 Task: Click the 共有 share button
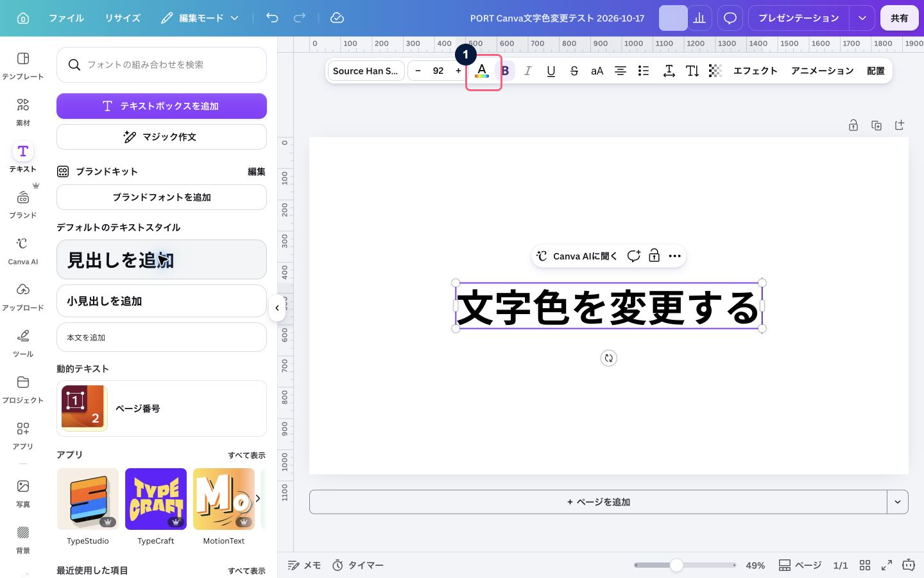900,18
